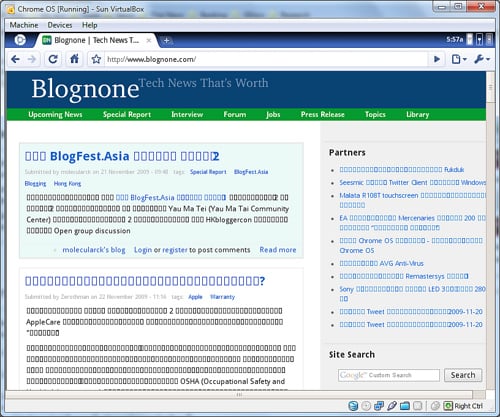Click the Blognone site logo
The height and width of the screenshot is (417, 500).
tap(85, 89)
